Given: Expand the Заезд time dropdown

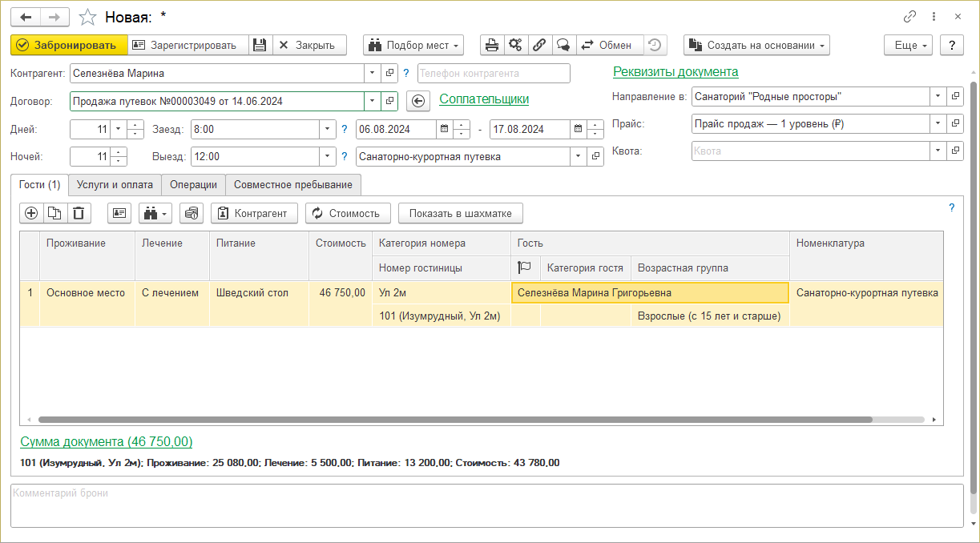Looking at the screenshot, I should pos(327,129).
